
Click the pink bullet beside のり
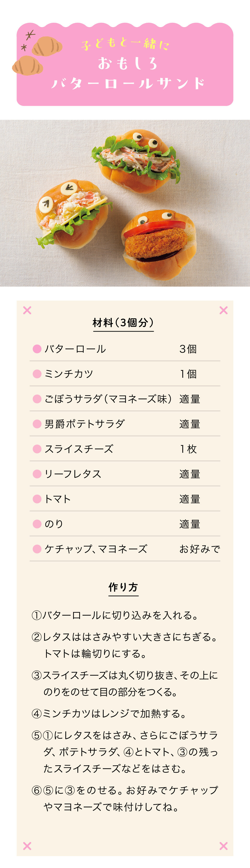37,524
